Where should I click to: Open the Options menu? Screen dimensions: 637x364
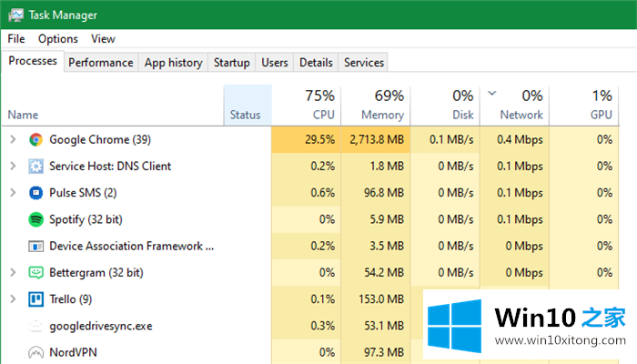(58, 39)
